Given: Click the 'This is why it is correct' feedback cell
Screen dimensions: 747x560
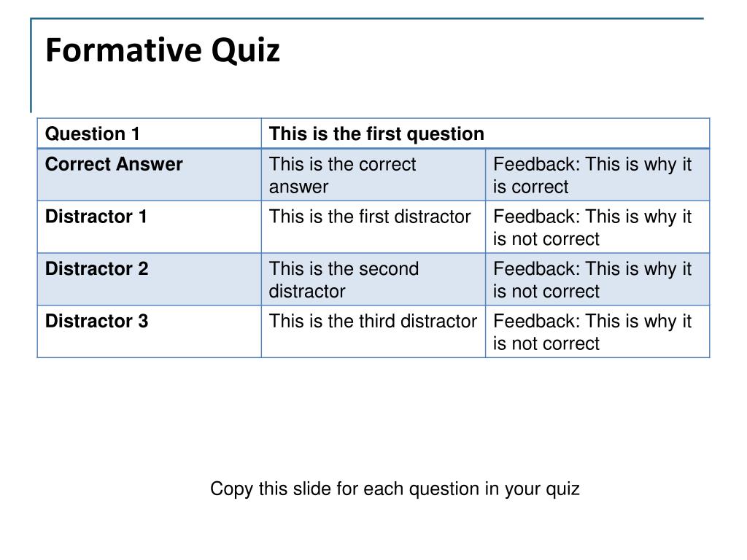Looking at the screenshot, I should [x=597, y=175].
